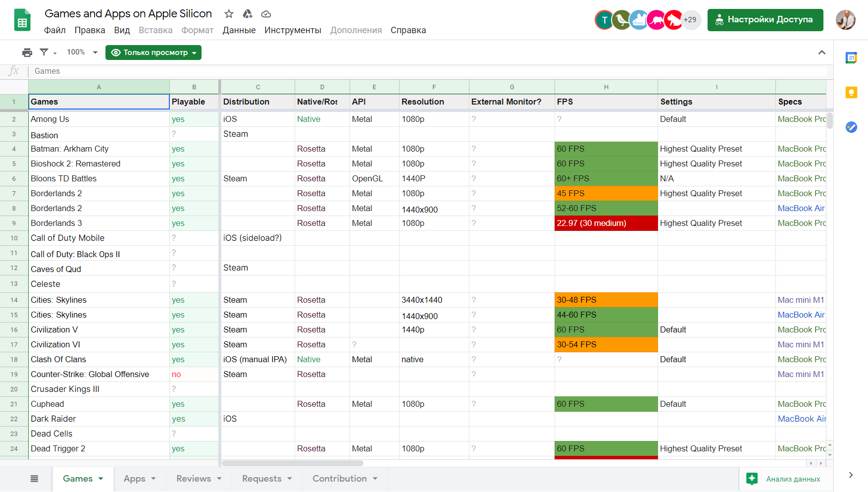Viewport: 868px width, 492px height.
Task: Select the red 22.97 (30 medium) FPS cell
Action: tap(606, 223)
